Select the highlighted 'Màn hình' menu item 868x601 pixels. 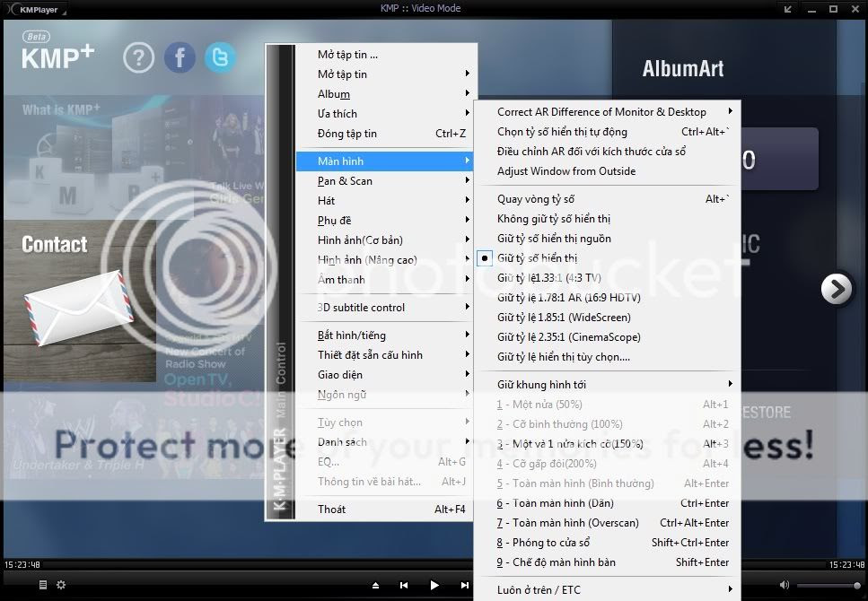[385, 161]
